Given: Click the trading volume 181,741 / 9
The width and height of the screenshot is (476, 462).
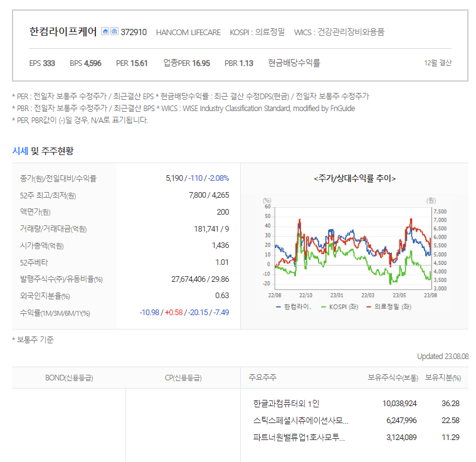Looking at the screenshot, I should [x=211, y=228].
